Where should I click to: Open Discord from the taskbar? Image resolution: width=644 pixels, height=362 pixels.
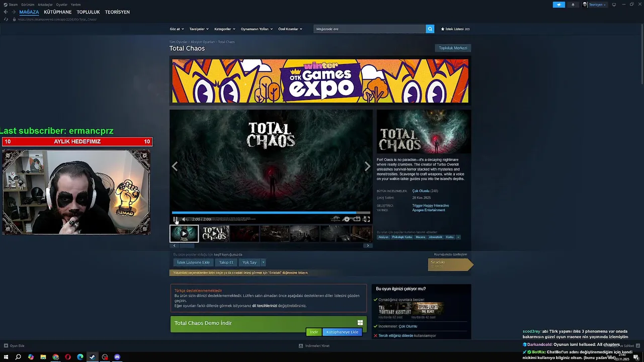[117, 357]
